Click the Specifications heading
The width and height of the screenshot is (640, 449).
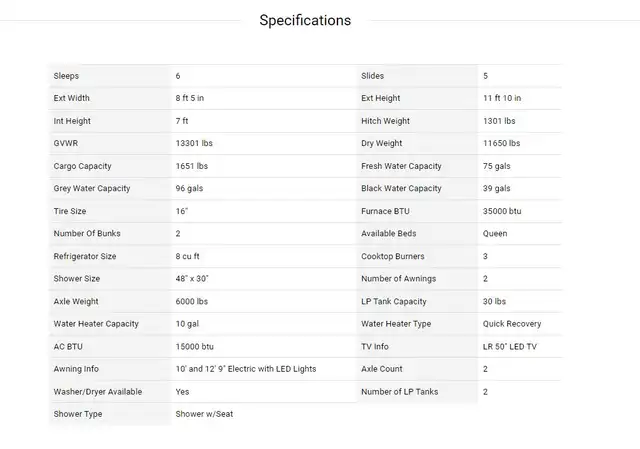(x=305, y=20)
